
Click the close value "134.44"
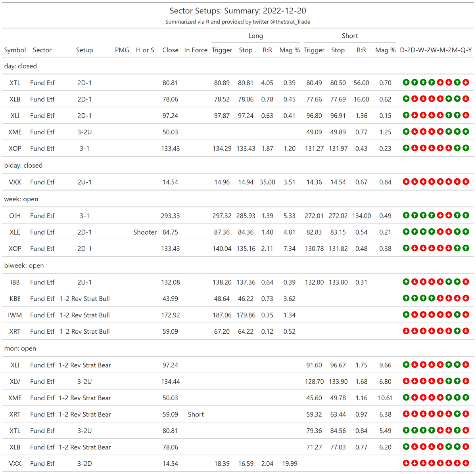(170, 381)
